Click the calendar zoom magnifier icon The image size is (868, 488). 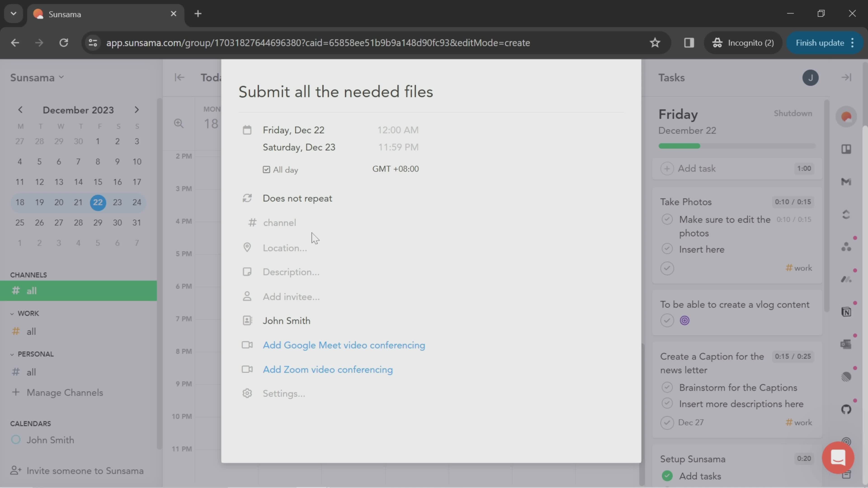tap(179, 123)
